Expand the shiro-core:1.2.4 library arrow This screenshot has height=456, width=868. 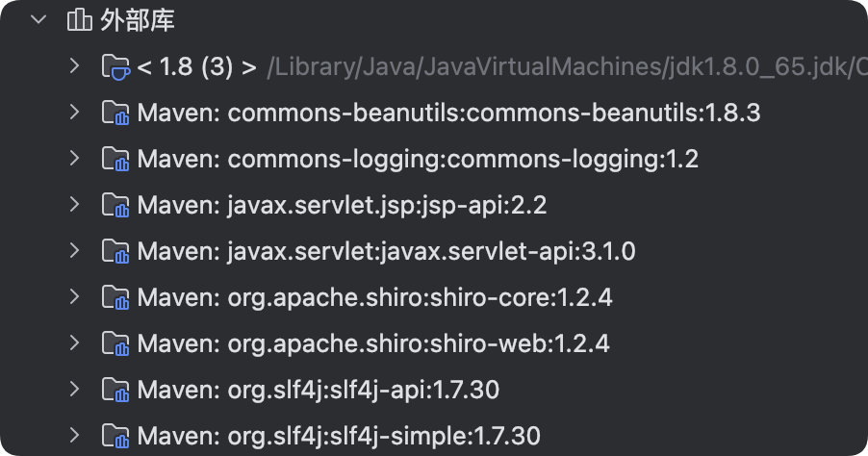(74, 297)
